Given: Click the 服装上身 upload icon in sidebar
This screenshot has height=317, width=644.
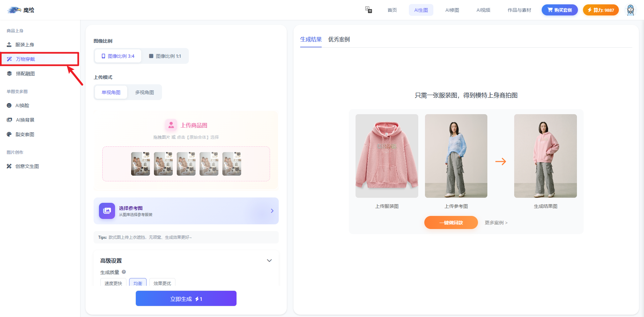Looking at the screenshot, I should click(9, 45).
